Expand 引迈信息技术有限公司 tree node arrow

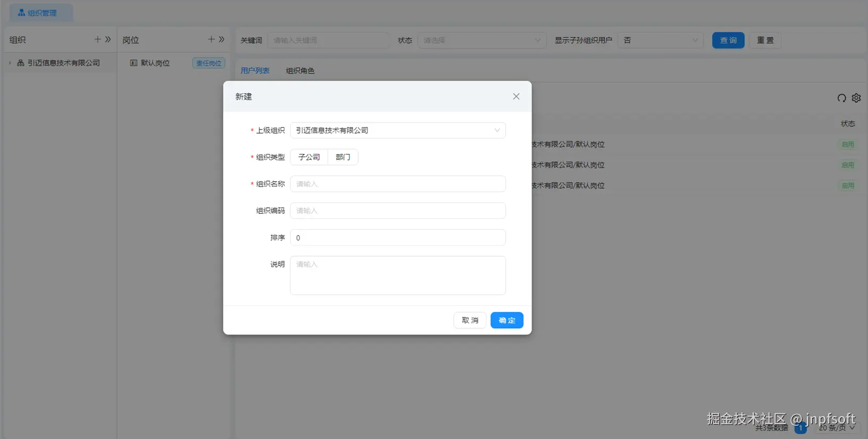pyautogui.click(x=10, y=63)
